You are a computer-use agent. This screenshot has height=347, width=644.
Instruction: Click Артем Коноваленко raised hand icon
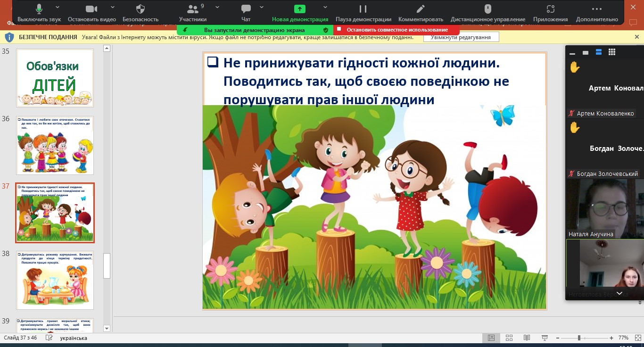coord(574,67)
